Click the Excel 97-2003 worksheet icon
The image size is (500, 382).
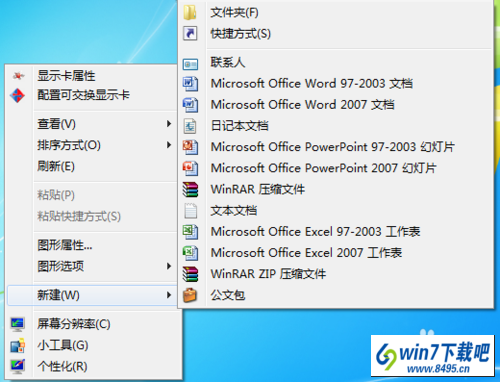190,232
